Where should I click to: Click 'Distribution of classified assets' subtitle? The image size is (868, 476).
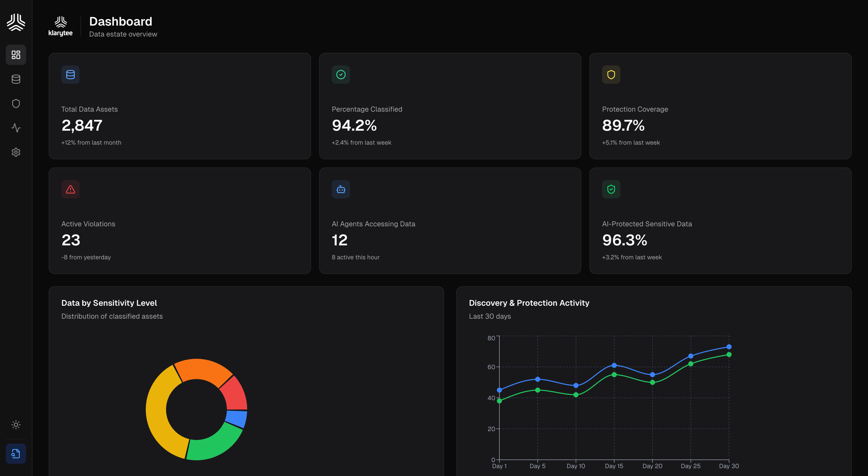tap(112, 316)
